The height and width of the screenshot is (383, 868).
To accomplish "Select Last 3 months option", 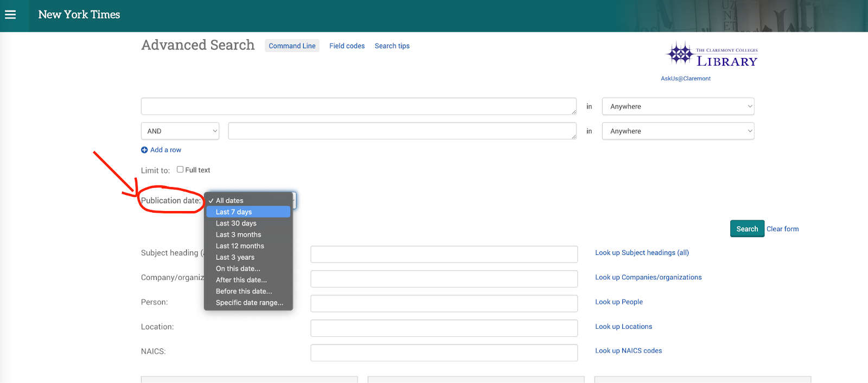I will tap(248, 235).
